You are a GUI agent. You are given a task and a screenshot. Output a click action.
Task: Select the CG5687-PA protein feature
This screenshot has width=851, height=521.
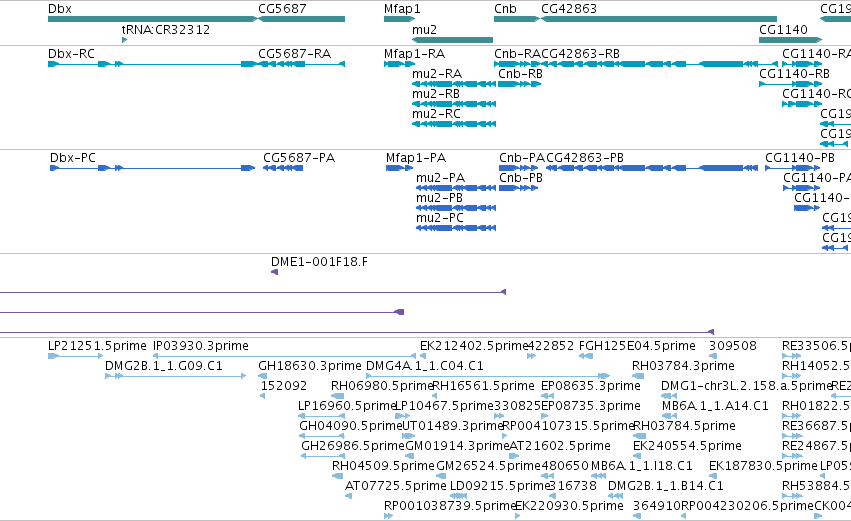[283, 168]
